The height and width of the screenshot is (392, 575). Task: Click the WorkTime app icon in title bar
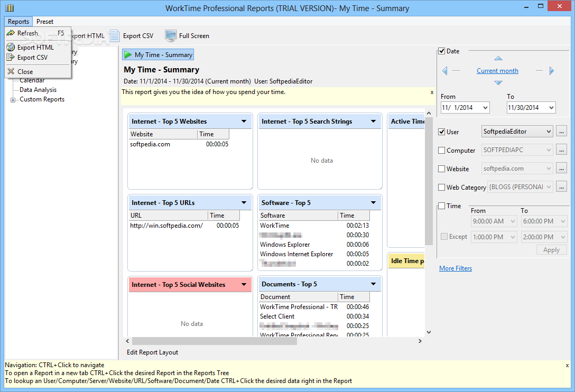10,8
